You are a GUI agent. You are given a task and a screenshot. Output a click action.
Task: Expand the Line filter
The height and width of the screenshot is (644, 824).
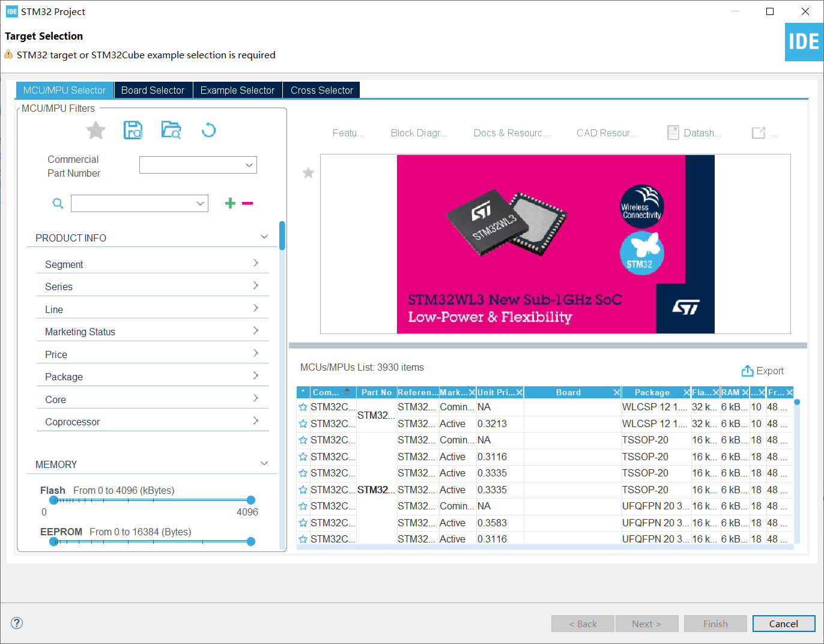pos(256,308)
